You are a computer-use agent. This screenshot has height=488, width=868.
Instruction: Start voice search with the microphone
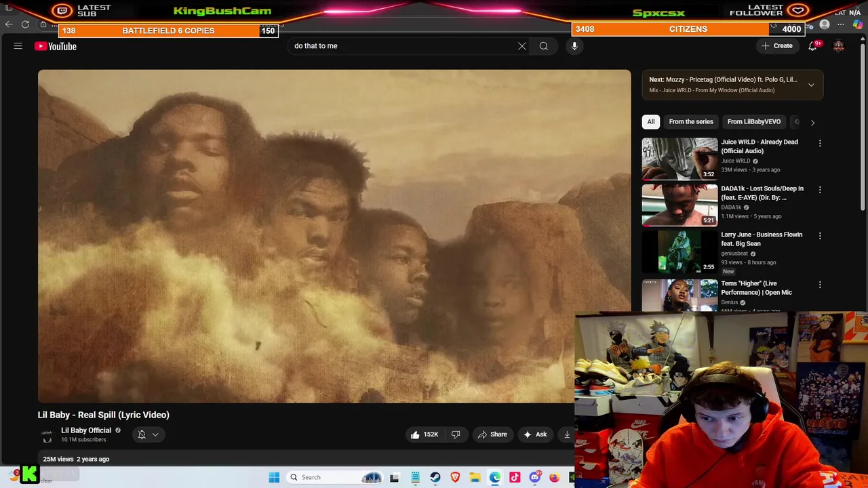[574, 46]
